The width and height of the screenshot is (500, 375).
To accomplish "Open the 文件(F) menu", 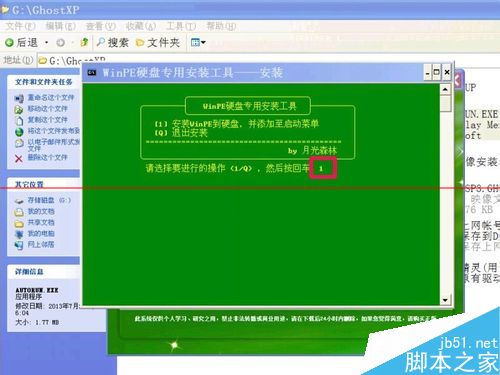I will pos(21,26).
